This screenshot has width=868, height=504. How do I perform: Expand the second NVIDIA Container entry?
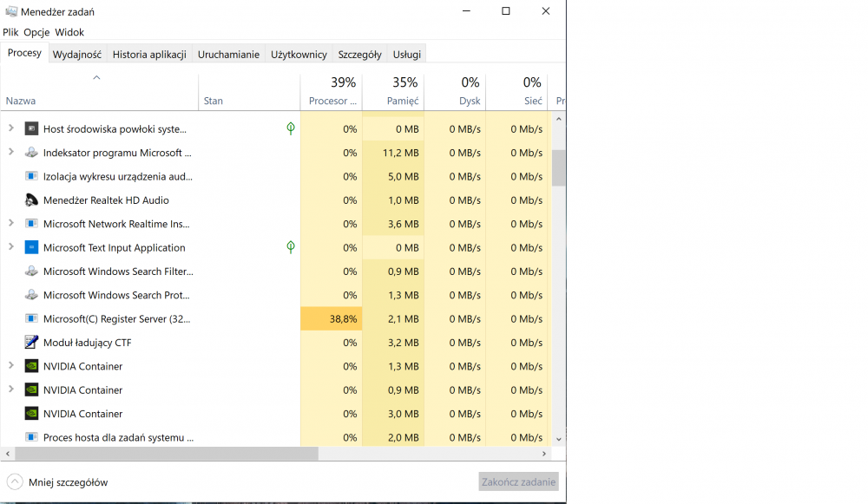point(11,389)
